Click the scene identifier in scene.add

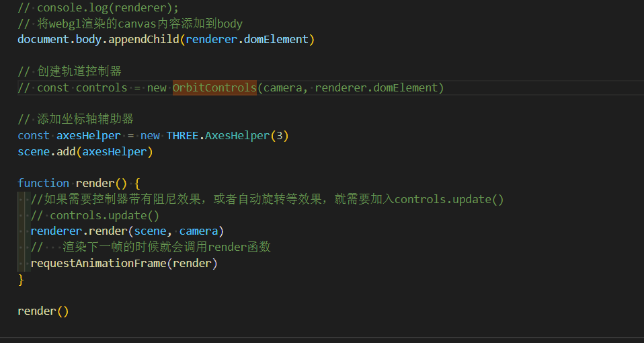[34, 151]
